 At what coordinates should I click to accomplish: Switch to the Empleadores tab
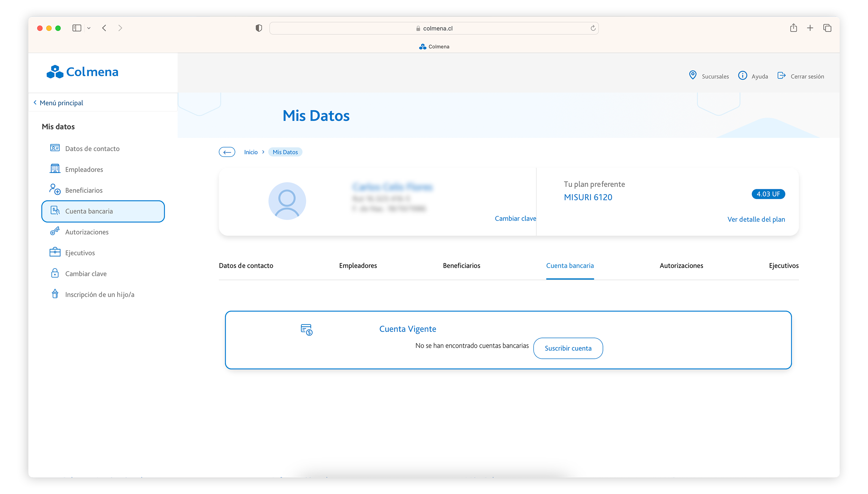click(x=358, y=266)
